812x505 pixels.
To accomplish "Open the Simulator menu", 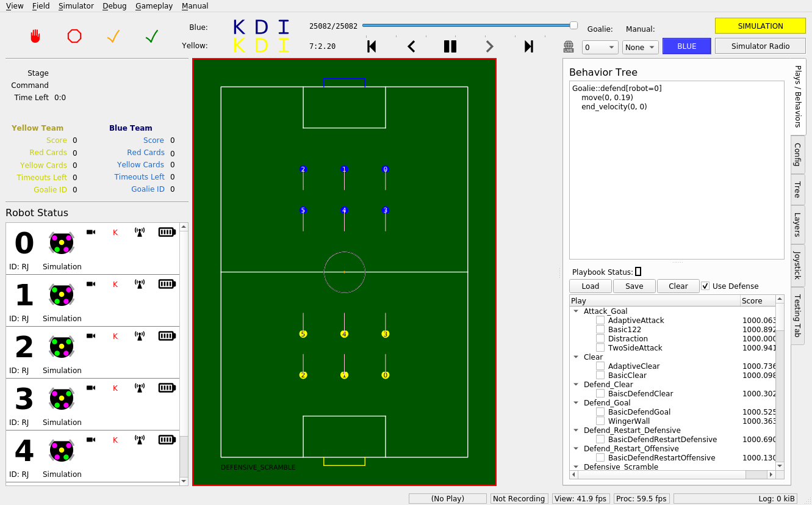I will [x=76, y=5].
